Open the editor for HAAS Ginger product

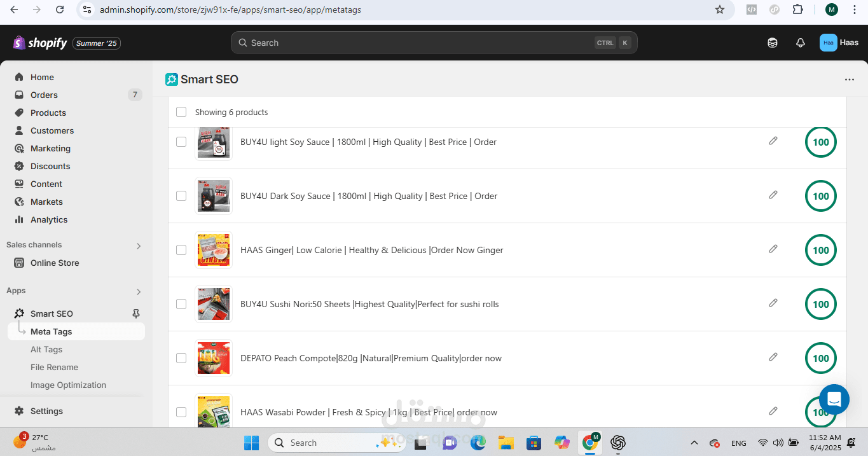[x=773, y=249]
